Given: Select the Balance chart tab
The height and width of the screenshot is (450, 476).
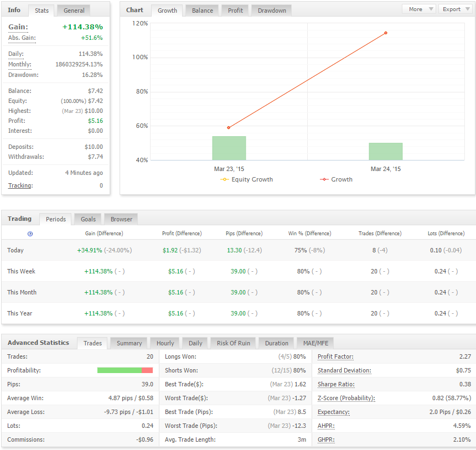Looking at the screenshot, I should (x=203, y=11).
